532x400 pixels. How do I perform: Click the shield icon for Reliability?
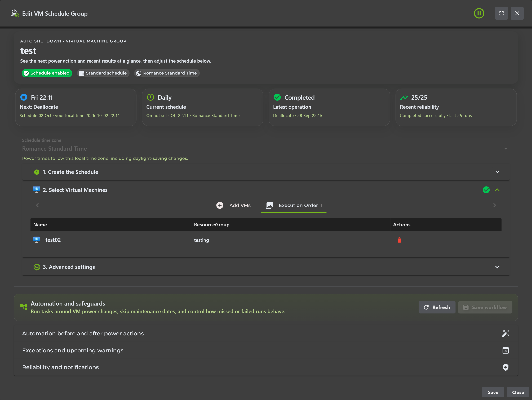coord(506,367)
